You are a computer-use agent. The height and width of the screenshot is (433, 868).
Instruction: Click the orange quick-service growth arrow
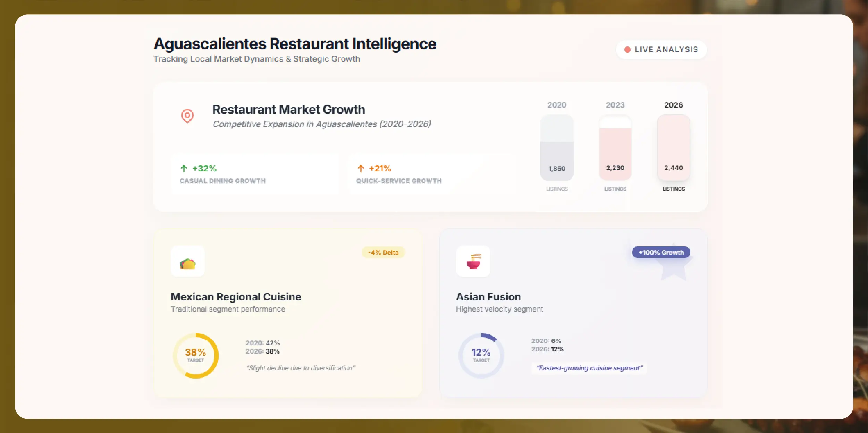tap(361, 169)
